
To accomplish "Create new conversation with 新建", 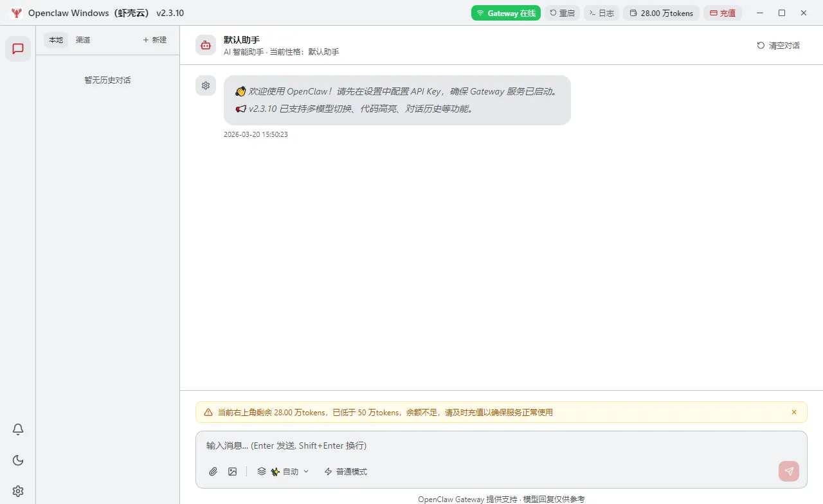I will tap(154, 40).
